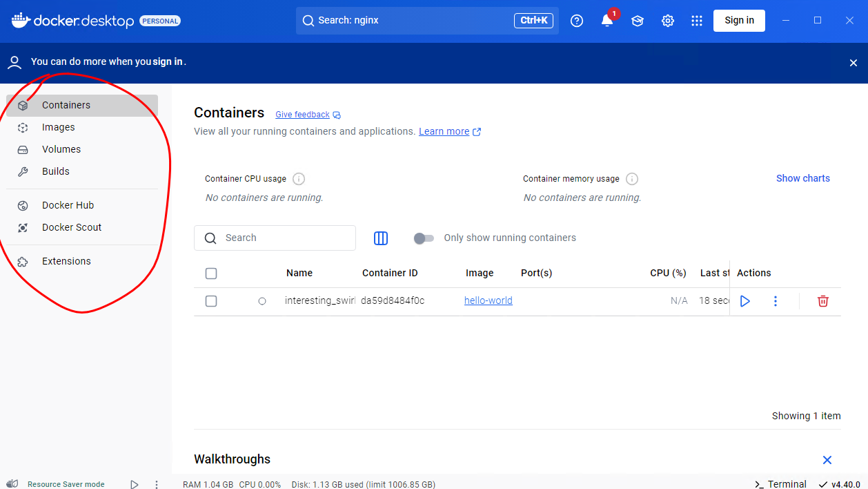This screenshot has width=868, height=489.
Task: Start the interesting_swirl container with play icon
Action: click(x=745, y=301)
